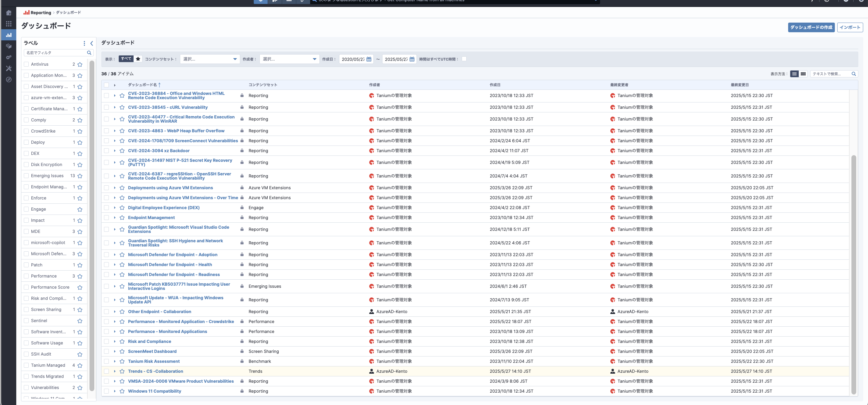Image resolution: width=868 pixels, height=405 pixels.
Task: Check the Emerging Issues label checkbox
Action: (26, 176)
